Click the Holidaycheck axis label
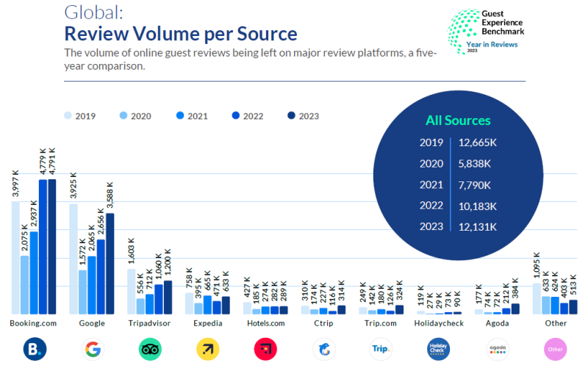Viewport: 588px width, 371px height. coord(439,323)
